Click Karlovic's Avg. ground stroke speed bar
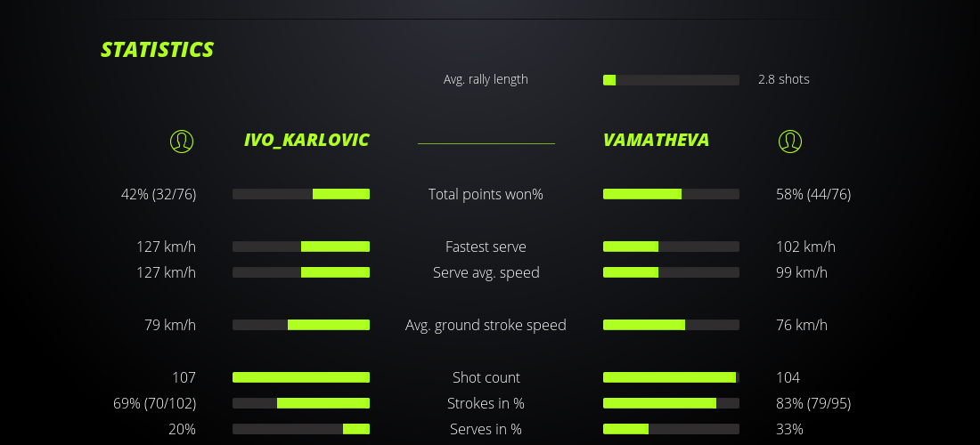This screenshot has height=445, width=980. click(301, 325)
